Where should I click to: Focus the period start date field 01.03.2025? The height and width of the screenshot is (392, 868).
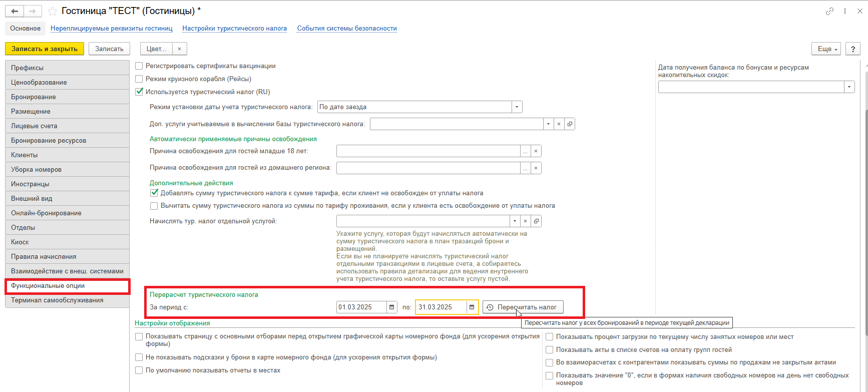click(361, 307)
